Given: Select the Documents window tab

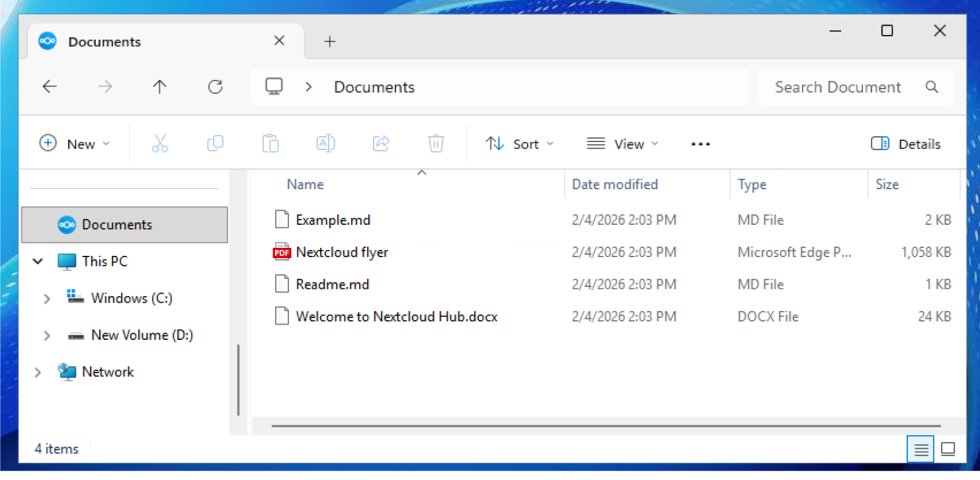Looking at the screenshot, I should tap(165, 42).
